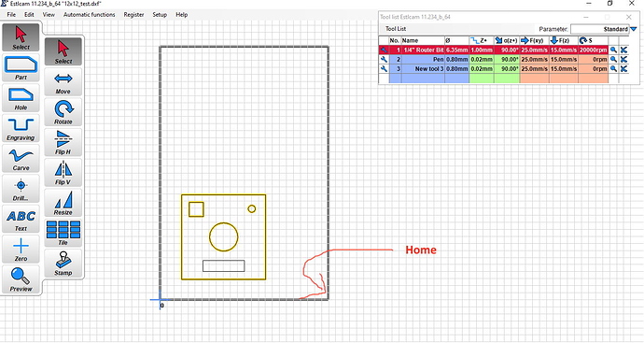
Task: Click the 6.35mm diameter cell
Action: coord(456,50)
